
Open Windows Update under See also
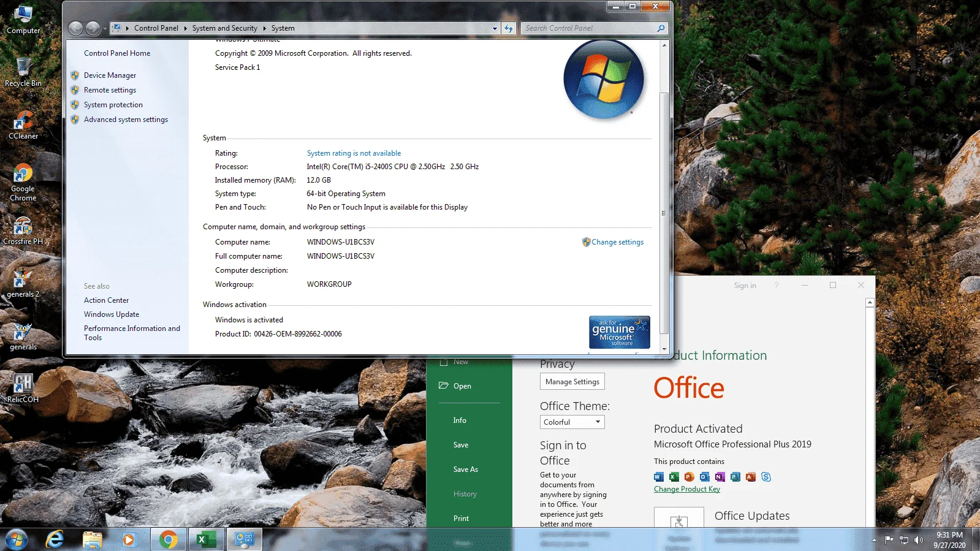tap(112, 314)
